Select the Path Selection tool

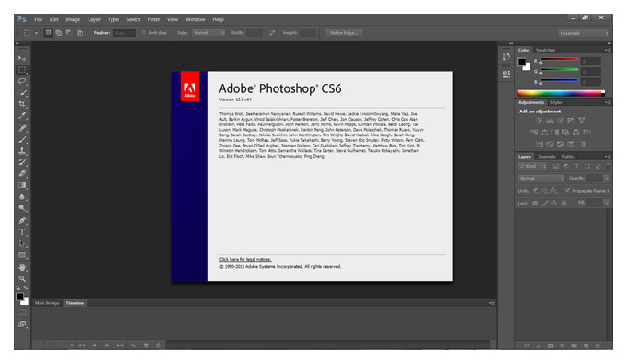[x=22, y=243]
